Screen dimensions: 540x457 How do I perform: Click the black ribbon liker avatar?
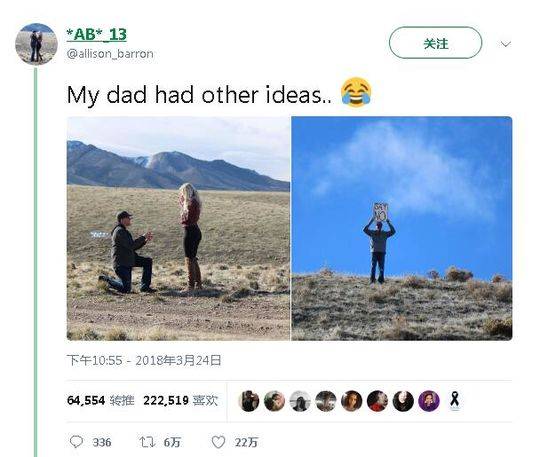coord(455,401)
